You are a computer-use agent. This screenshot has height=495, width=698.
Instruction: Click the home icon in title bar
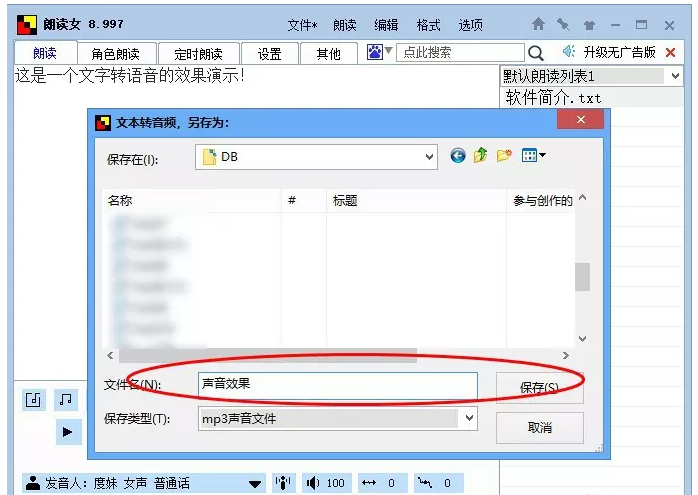538,24
